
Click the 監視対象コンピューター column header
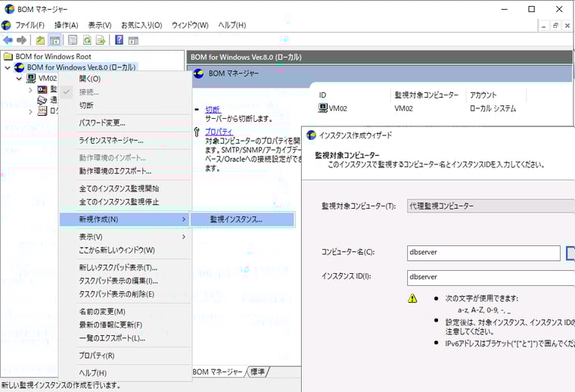[x=427, y=95]
